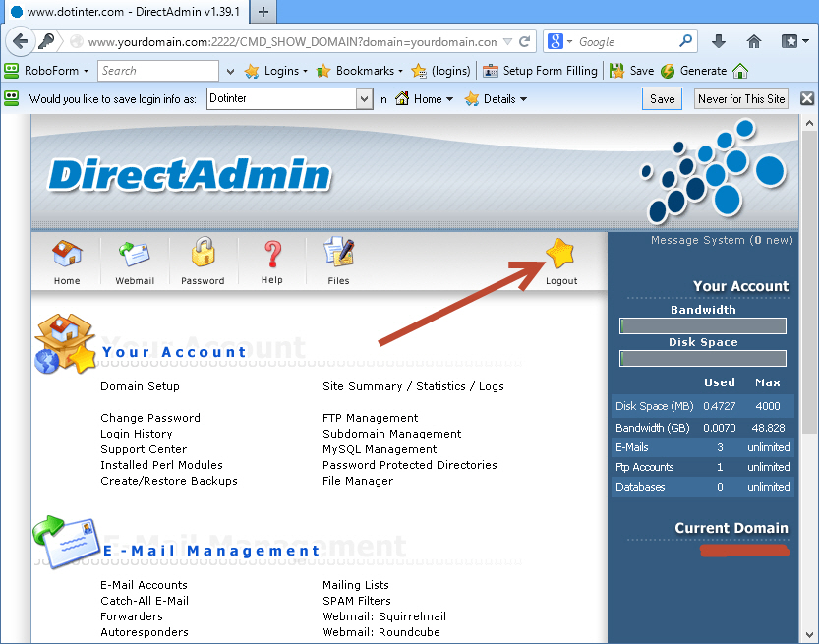Open the E-Mail Accounts link
The width and height of the screenshot is (819, 644).
[145, 585]
